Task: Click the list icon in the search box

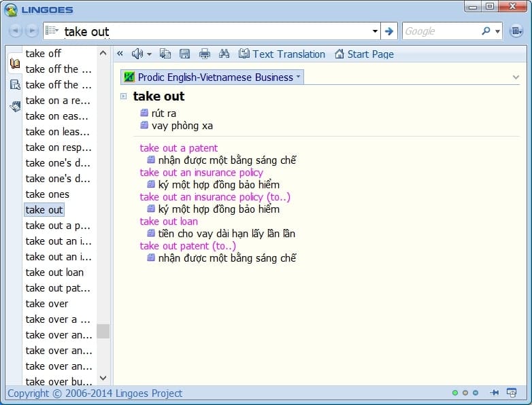Action: [x=52, y=31]
